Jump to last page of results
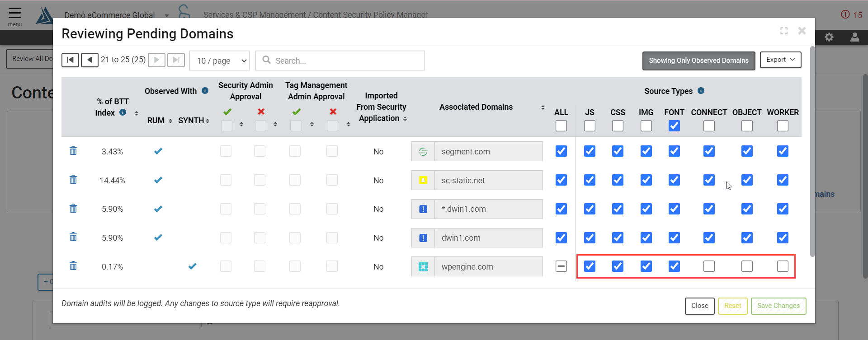This screenshot has height=340, width=868. click(x=176, y=60)
